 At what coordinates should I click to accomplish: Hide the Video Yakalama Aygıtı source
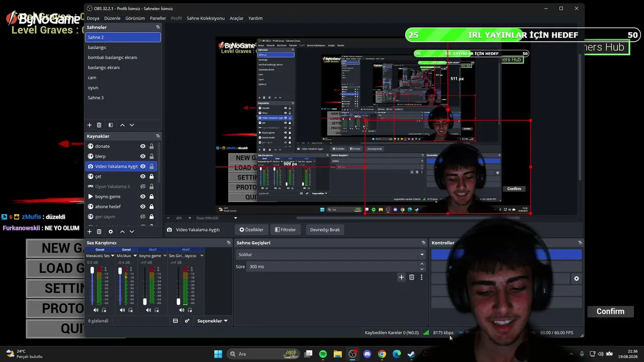pos(143,166)
